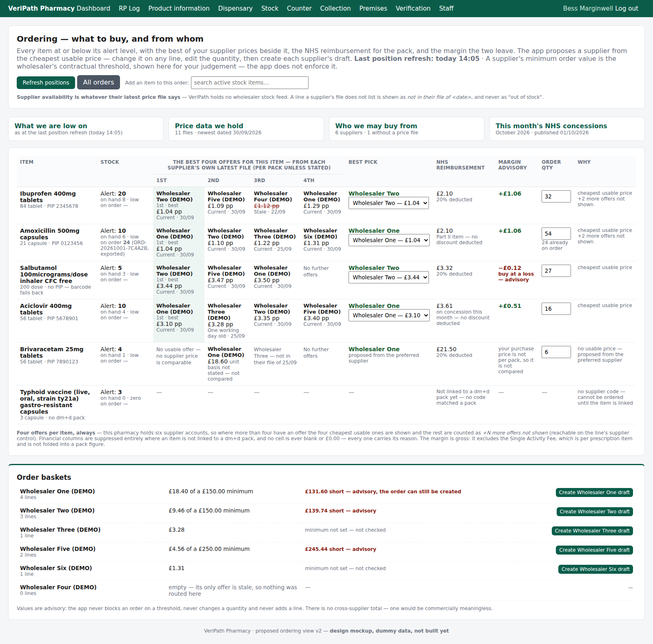Image resolution: width=653 pixels, height=644 pixels.
Task: Expand Ibuprofen supplier dropdown Wholesaler Two £1.04
Action: point(389,203)
